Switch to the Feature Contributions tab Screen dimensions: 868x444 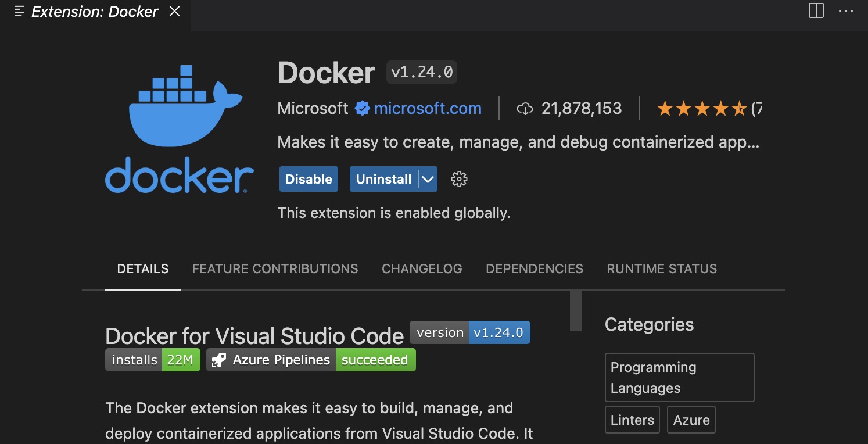pos(275,268)
